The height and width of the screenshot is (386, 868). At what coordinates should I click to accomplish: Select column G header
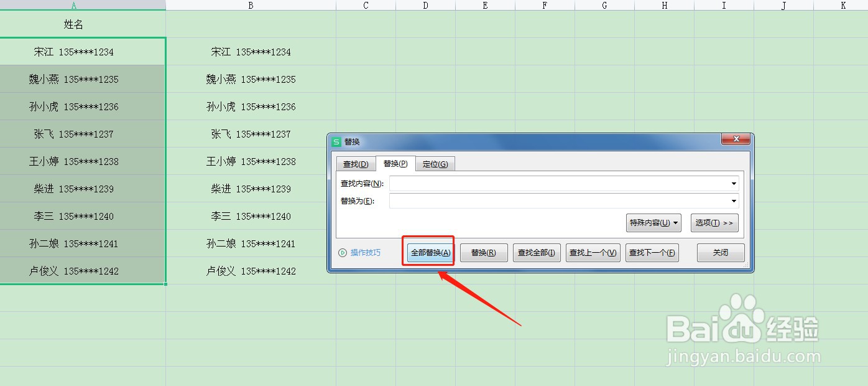click(604, 5)
